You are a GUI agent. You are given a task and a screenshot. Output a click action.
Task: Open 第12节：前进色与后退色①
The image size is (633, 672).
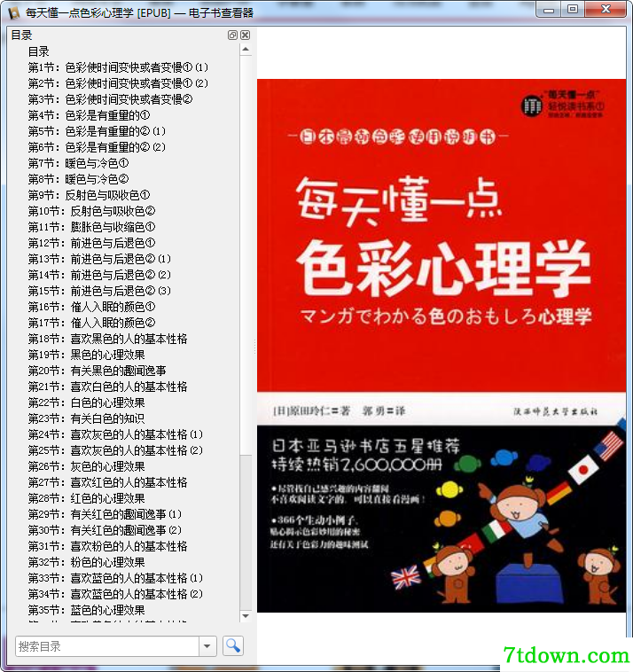pos(91,243)
